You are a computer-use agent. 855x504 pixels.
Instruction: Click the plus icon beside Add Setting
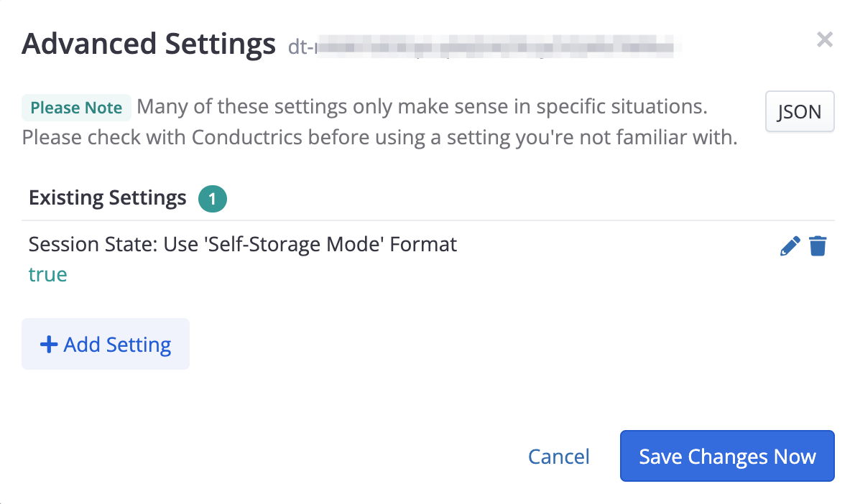coord(49,345)
